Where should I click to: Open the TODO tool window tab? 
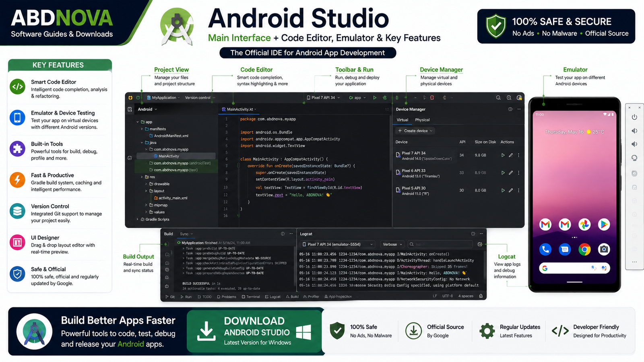click(204, 297)
